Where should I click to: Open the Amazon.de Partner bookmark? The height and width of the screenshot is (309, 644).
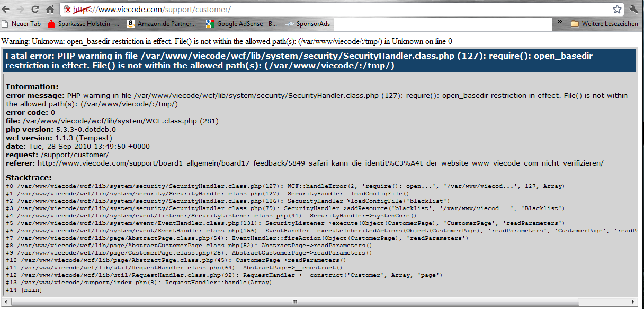click(162, 24)
